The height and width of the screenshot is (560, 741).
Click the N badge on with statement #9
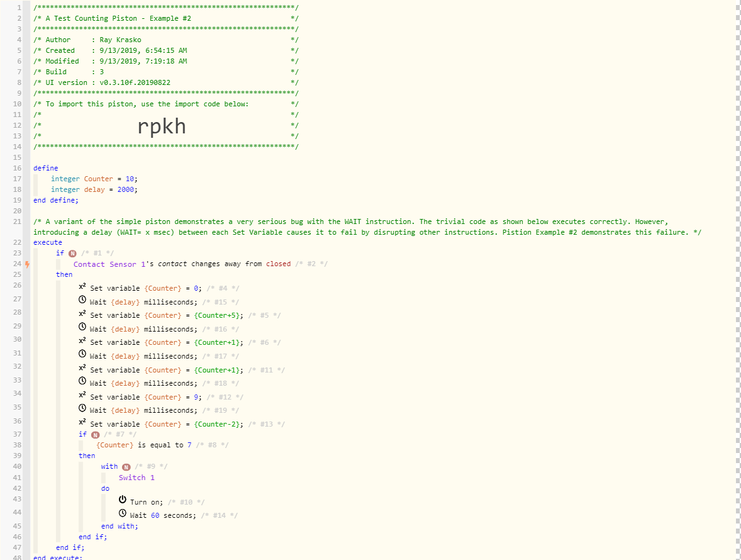pos(126,467)
